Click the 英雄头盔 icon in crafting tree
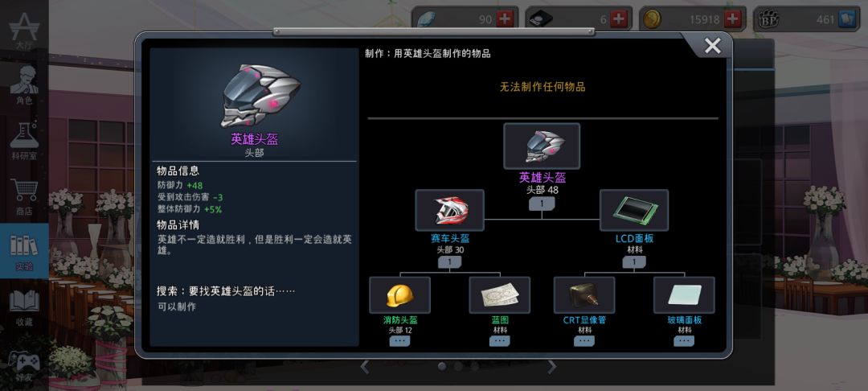This screenshot has width=868, height=391. coord(542,146)
